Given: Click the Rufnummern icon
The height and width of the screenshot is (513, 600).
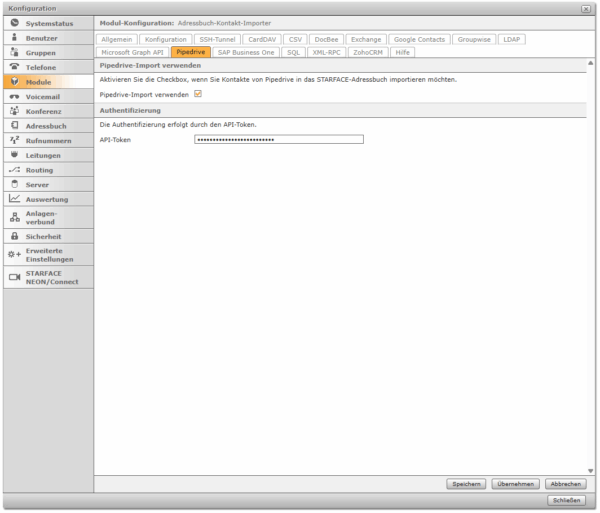Looking at the screenshot, I should click(15, 140).
